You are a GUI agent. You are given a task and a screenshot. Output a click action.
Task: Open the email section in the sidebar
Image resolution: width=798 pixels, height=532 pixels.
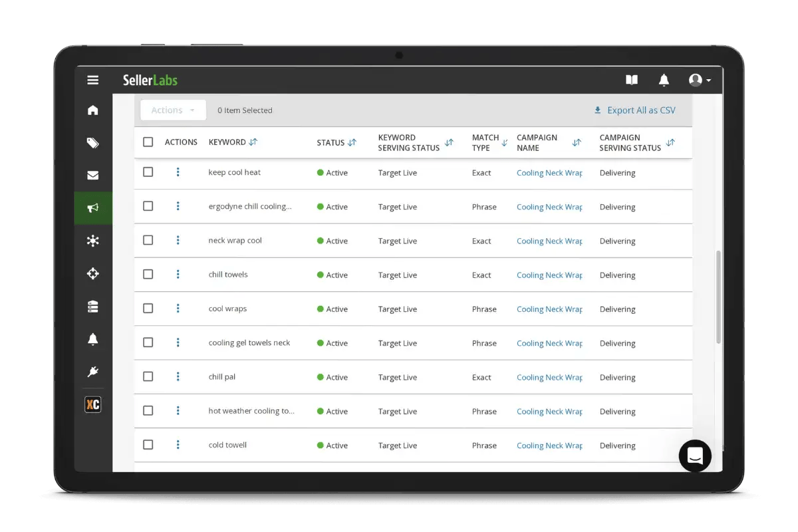[x=93, y=176]
